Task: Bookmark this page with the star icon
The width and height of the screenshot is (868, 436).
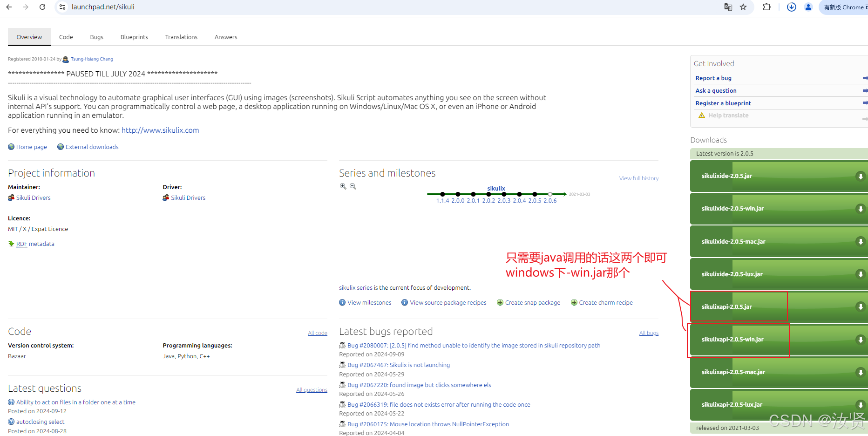Action: [x=743, y=7]
